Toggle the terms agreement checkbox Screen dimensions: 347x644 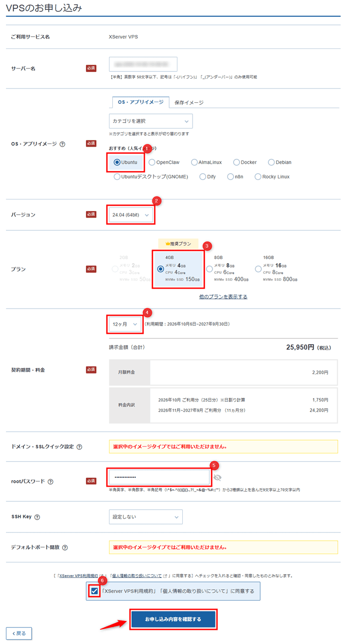pos(94,591)
